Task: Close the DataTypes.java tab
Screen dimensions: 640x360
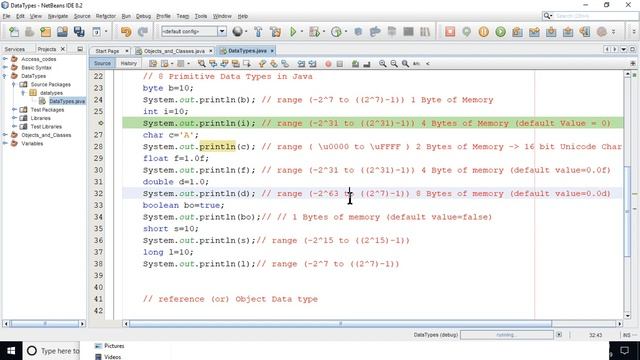Action: (x=272, y=51)
